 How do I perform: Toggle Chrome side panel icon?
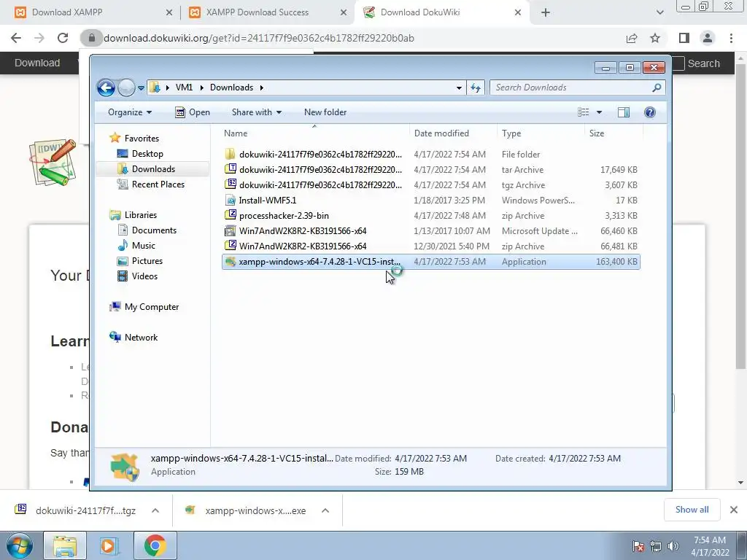click(684, 38)
